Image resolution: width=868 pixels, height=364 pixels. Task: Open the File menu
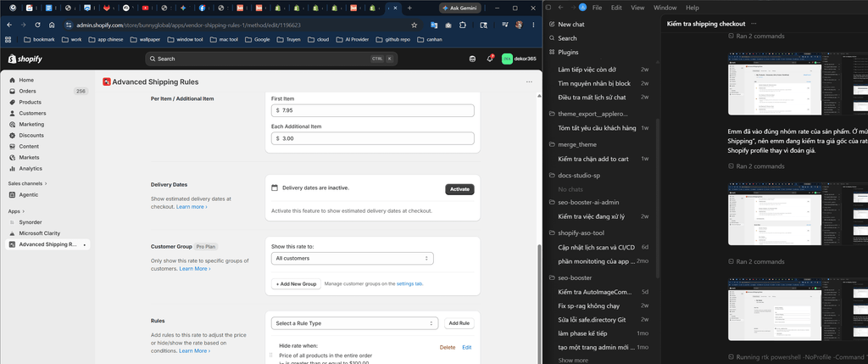[598, 8]
